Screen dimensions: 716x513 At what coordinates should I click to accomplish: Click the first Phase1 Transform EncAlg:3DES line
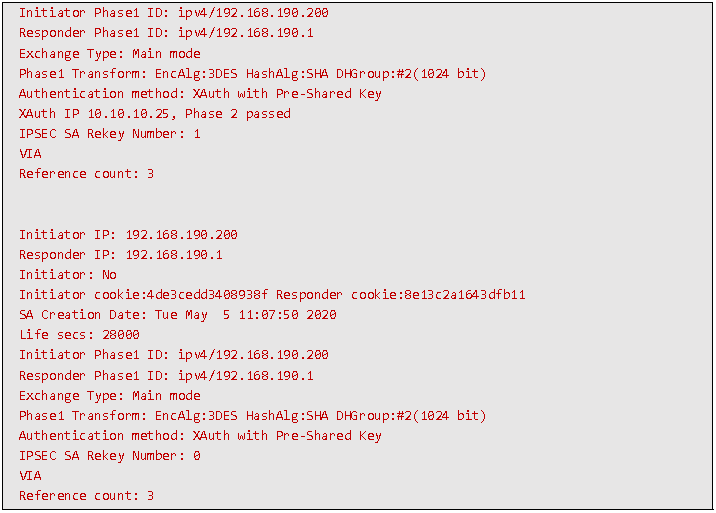click(253, 74)
